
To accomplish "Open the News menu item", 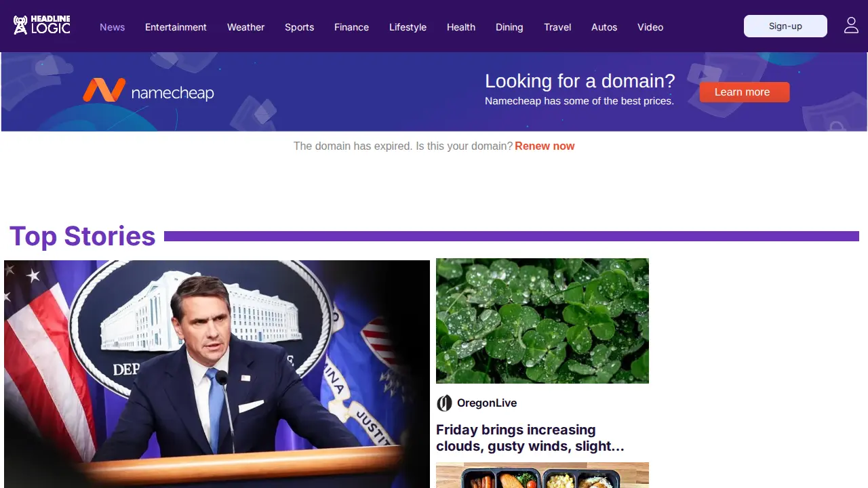I will coord(113,27).
